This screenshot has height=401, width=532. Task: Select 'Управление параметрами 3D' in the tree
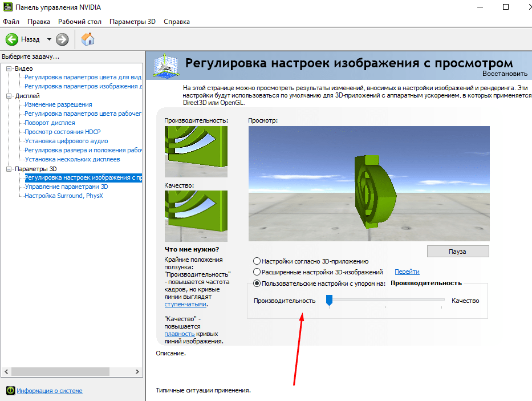coord(66,187)
